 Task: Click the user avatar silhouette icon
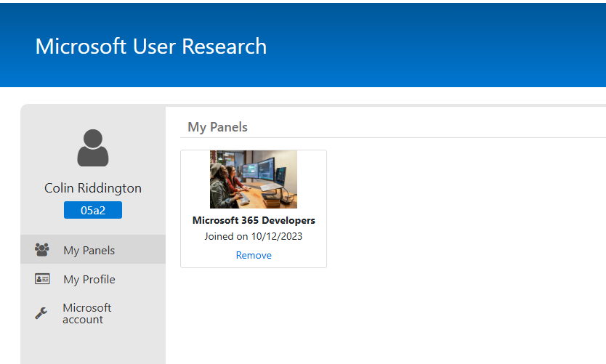tap(93, 148)
